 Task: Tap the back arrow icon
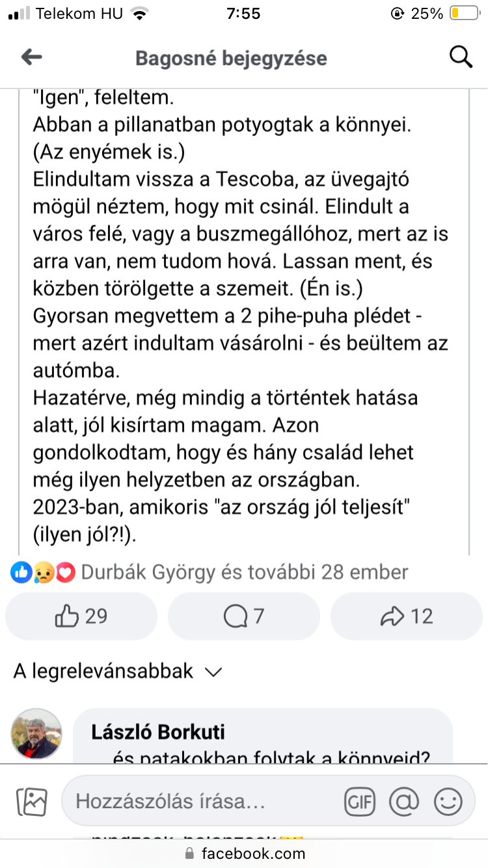click(x=31, y=58)
